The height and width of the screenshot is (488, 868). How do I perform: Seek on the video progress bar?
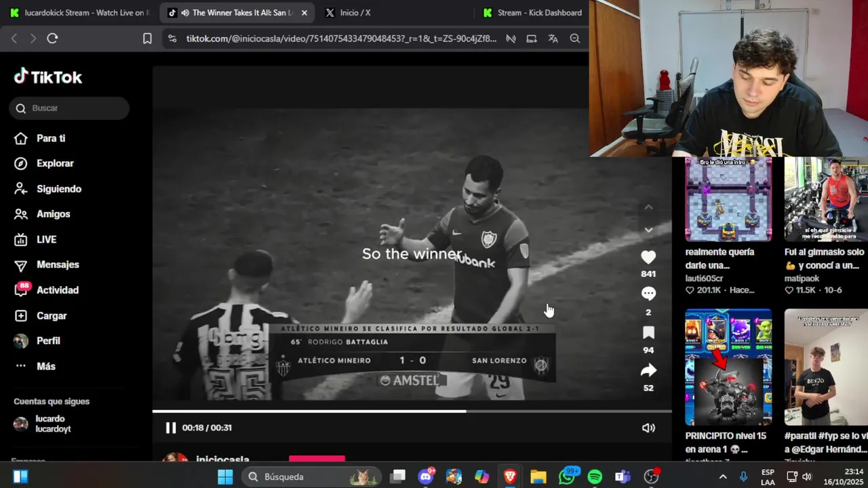[x=412, y=411]
